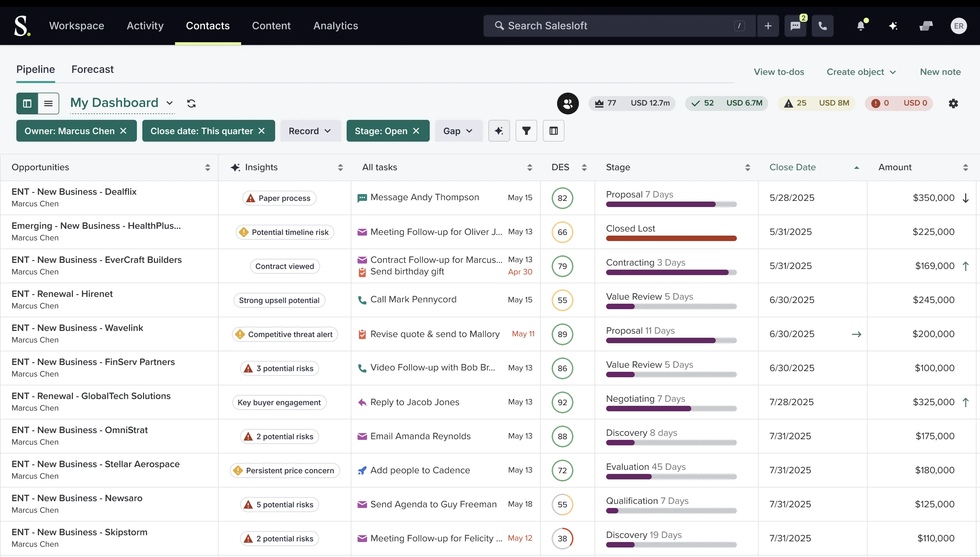Open the funnel filter button
The image size is (980, 557).
(x=526, y=131)
